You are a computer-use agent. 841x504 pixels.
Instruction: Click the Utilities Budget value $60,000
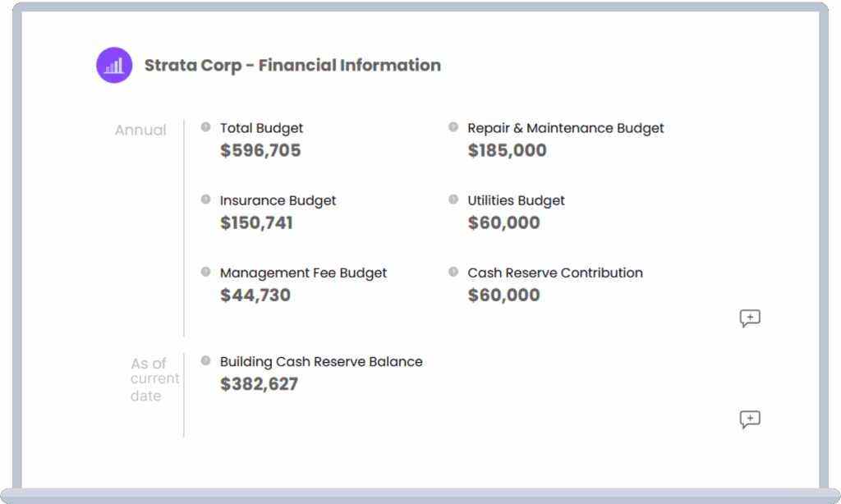click(x=503, y=222)
